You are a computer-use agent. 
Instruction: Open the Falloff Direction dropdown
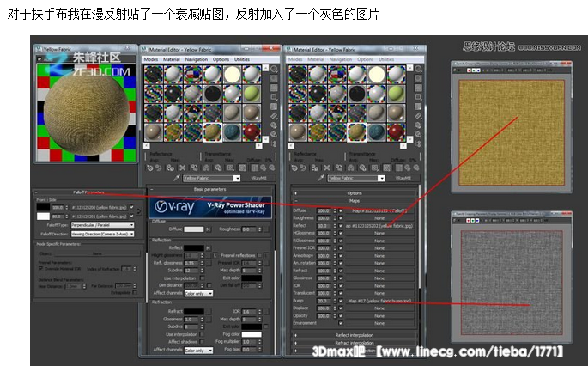tap(102, 234)
